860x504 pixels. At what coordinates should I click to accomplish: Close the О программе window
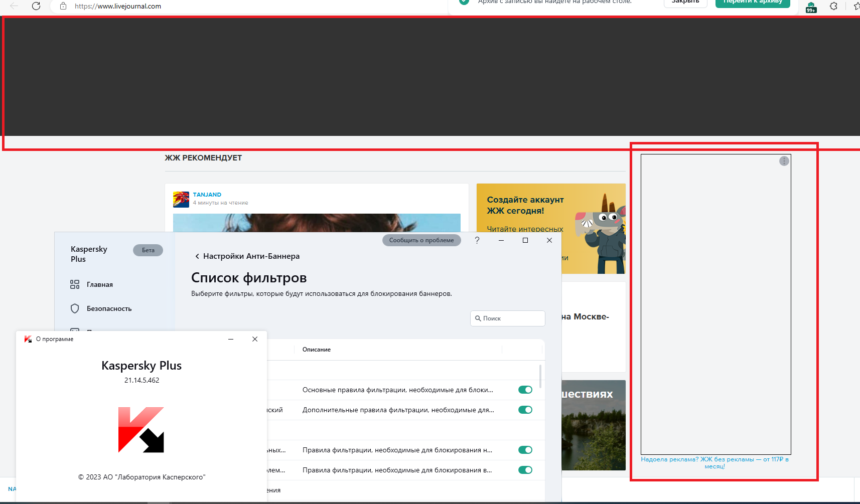coord(255,339)
